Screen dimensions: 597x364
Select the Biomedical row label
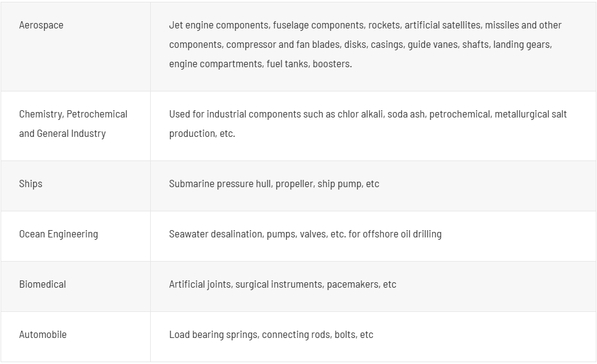42,285
